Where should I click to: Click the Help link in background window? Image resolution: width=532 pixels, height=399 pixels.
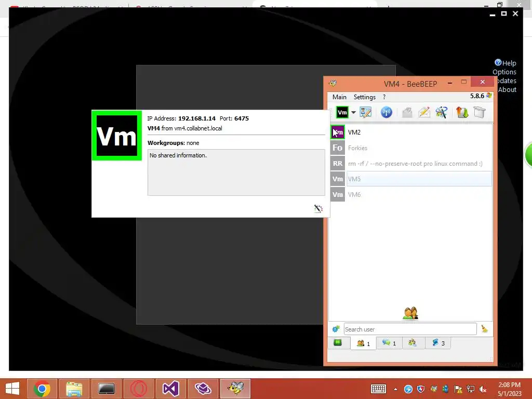pos(505,63)
